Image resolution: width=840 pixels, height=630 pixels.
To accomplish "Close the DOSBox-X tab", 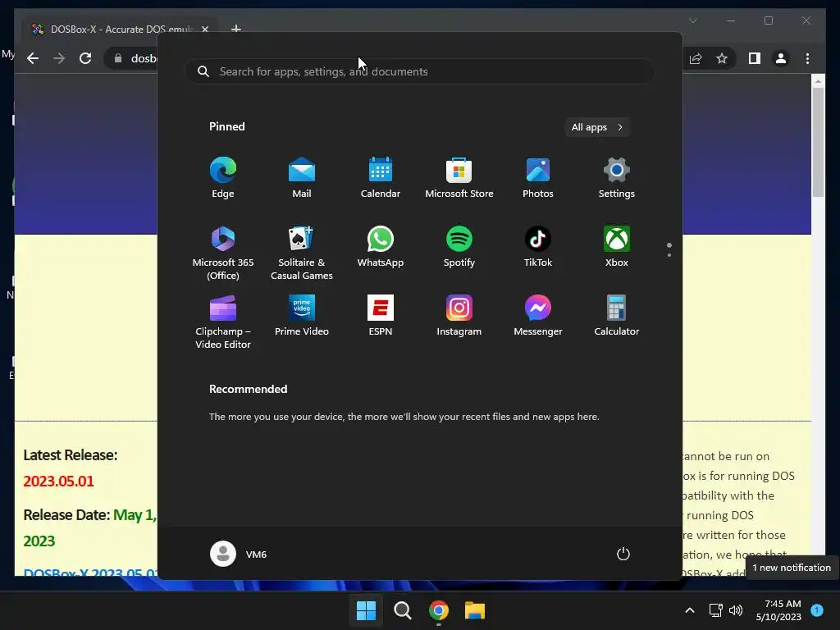I will click(x=204, y=29).
